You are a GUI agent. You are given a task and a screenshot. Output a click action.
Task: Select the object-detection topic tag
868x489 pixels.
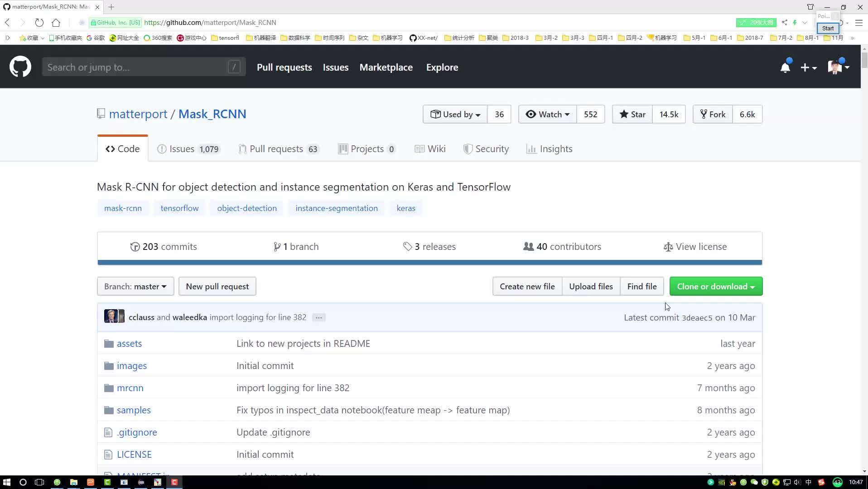pyautogui.click(x=247, y=208)
